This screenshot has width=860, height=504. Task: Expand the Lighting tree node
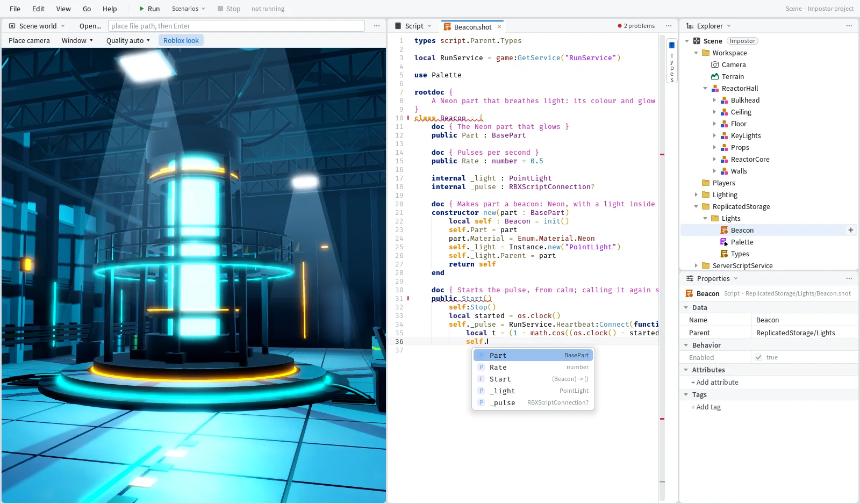coord(696,195)
